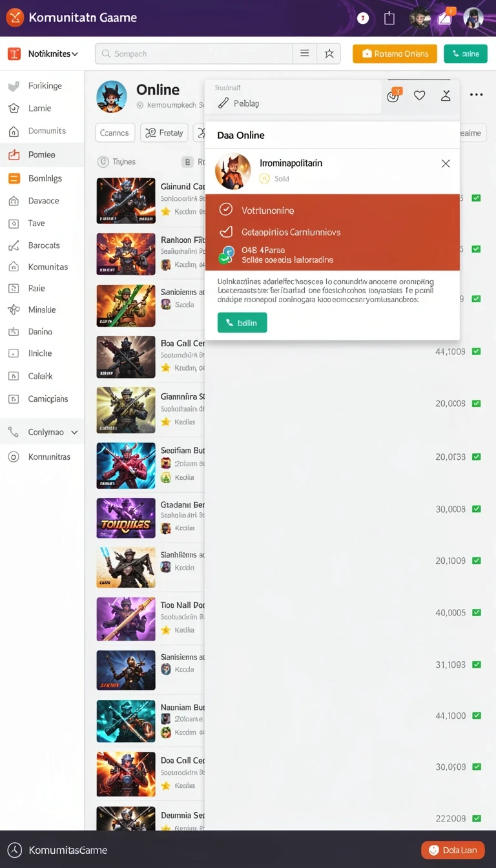Open the Davaoce sidebar item

point(42,201)
